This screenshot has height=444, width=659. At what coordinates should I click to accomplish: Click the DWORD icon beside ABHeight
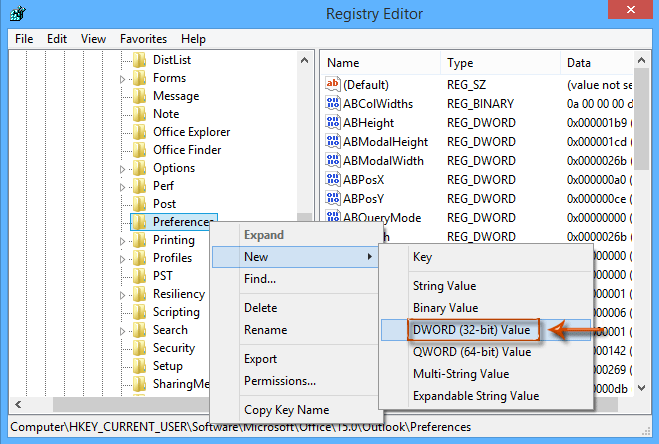[333, 123]
